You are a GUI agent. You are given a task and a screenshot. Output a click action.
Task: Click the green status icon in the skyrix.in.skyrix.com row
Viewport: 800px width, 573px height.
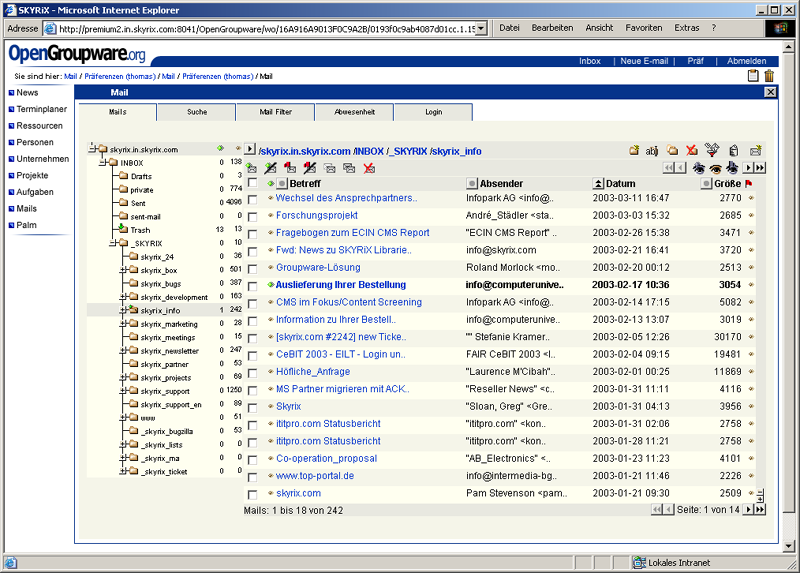coord(220,148)
